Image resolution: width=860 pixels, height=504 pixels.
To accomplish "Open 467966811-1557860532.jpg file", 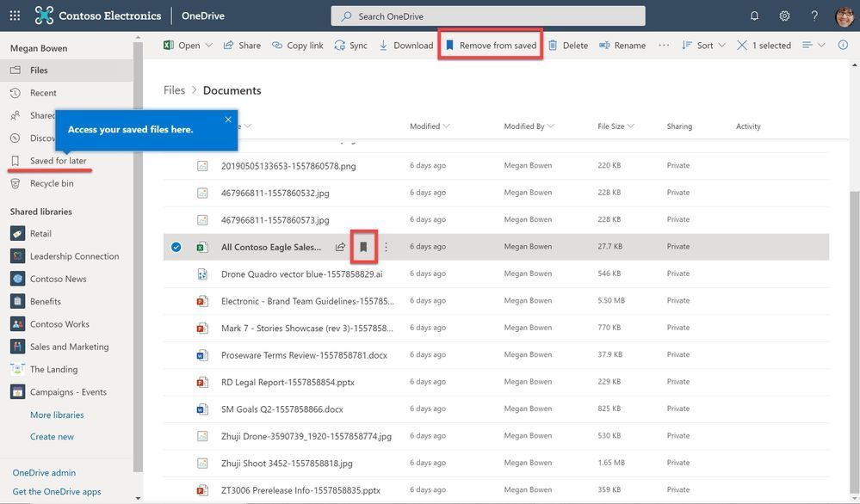I will pyautogui.click(x=275, y=193).
